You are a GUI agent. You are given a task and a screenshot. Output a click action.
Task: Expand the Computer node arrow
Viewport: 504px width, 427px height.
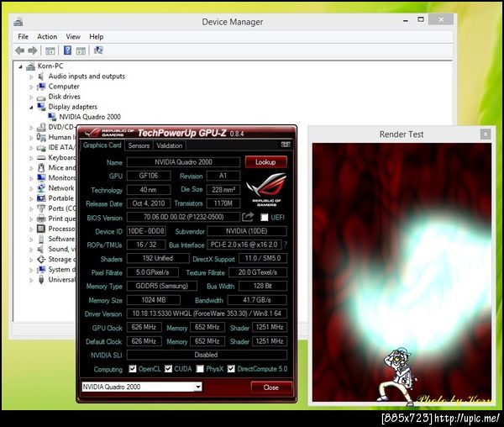coord(31,87)
